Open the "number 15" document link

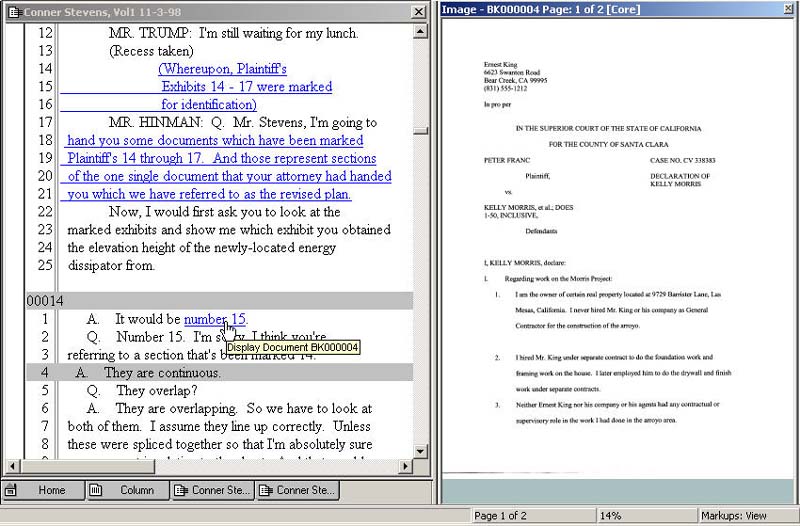215,319
